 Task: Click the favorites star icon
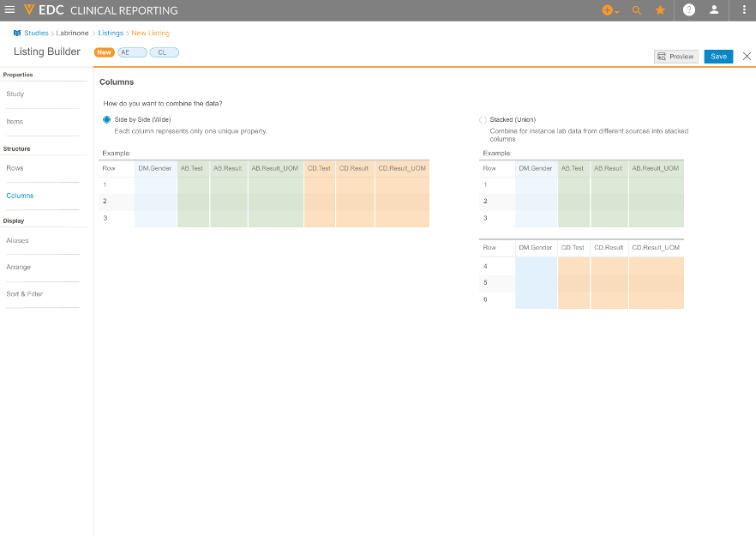click(x=660, y=10)
